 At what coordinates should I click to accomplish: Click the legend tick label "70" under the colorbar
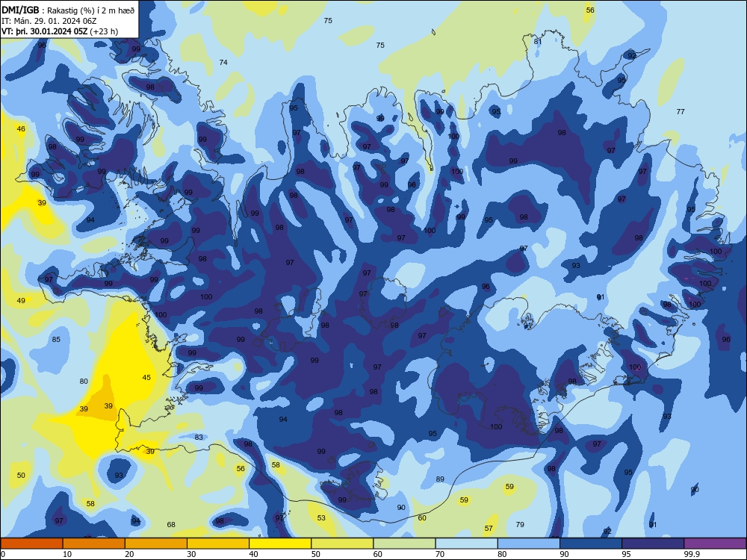click(x=440, y=554)
